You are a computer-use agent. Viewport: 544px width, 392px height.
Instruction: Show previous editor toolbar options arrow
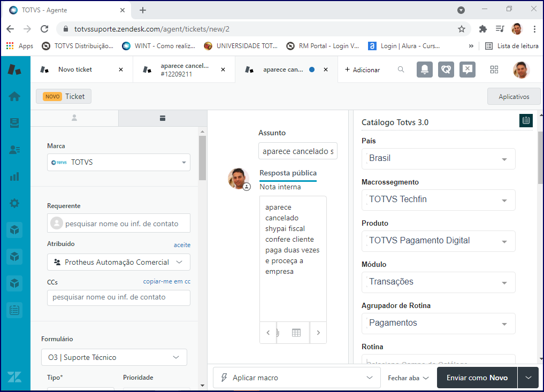[x=268, y=333]
